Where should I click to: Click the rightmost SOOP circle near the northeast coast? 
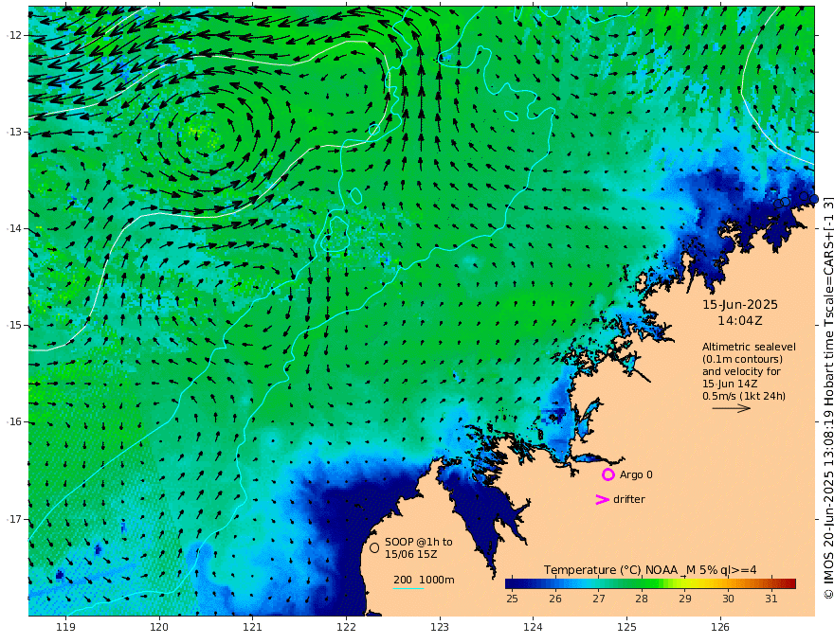pyautogui.click(x=813, y=199)
